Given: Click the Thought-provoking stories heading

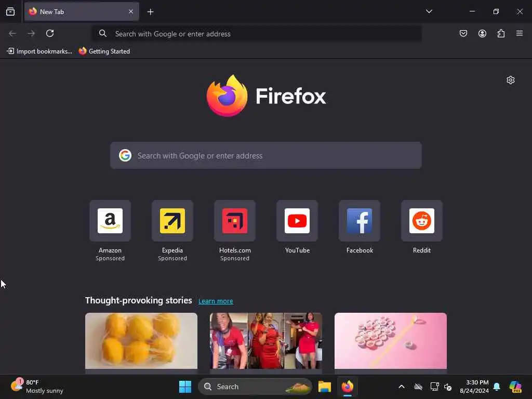Looking at the screenshot, I should [138, 300].
